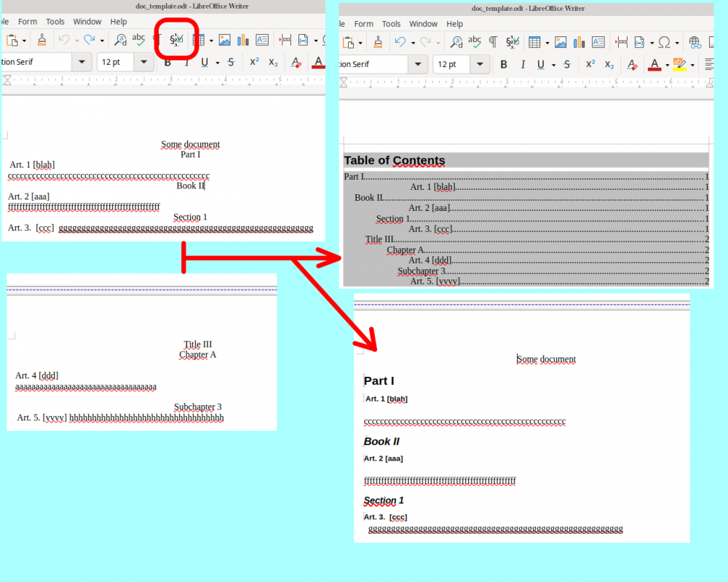
Task: Toggle Bold in right window
Action: pyautogui.click(x=504, y=65)
